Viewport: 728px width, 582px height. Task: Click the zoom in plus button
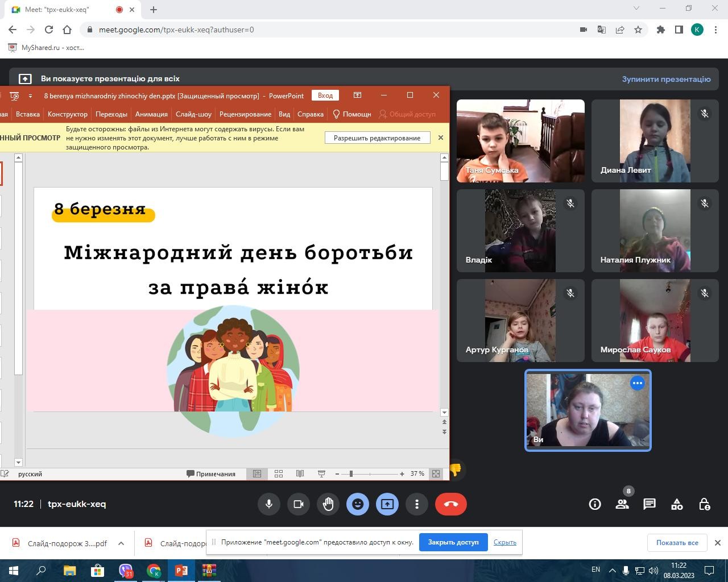pyautogui.click(x=402, y=473)
